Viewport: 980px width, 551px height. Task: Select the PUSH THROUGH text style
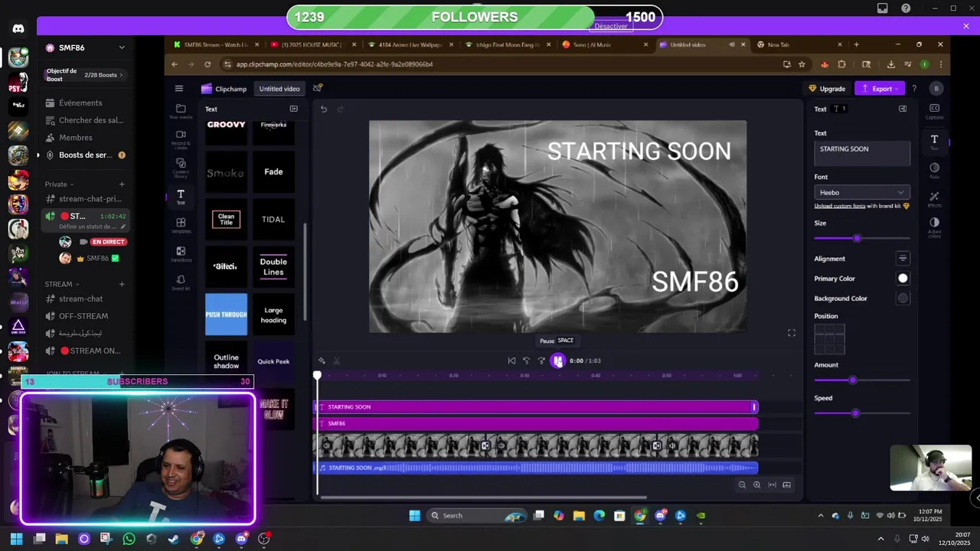[x=226, y=315]
